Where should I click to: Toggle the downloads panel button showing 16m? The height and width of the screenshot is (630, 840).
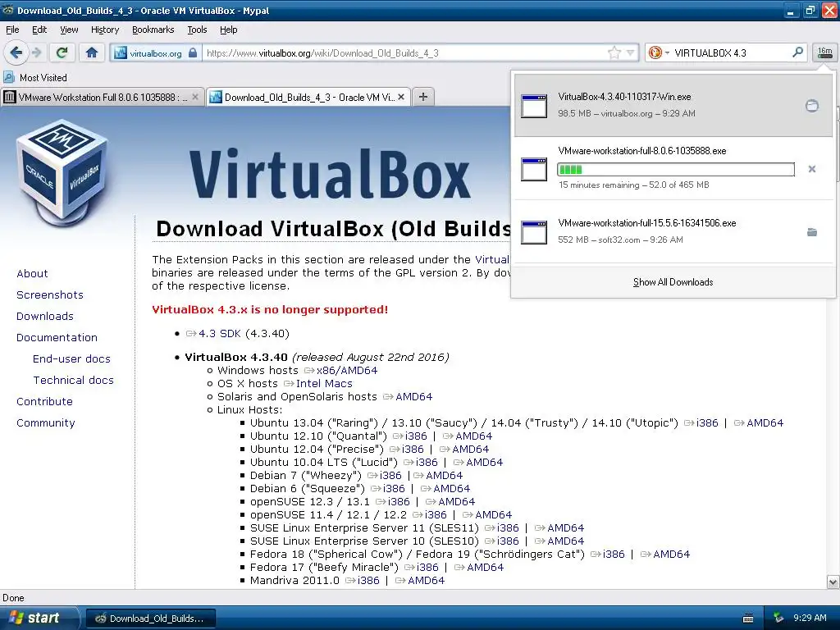pos(825,52)
